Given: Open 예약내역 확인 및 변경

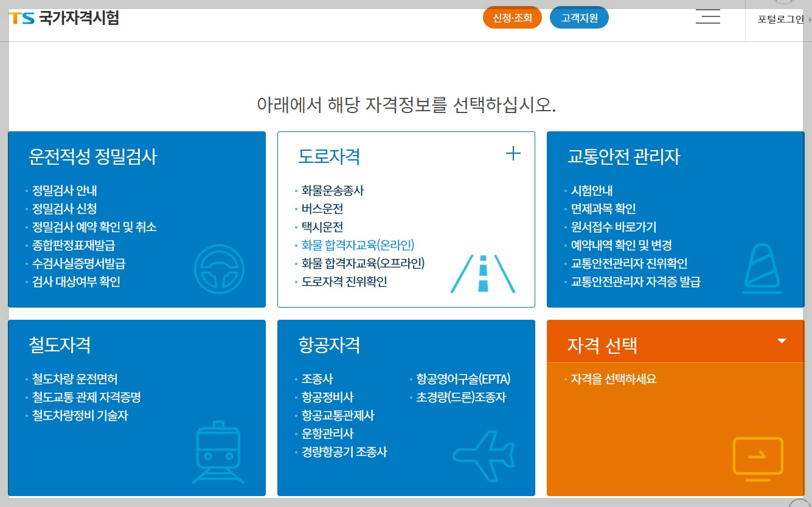Looking at the screenshot, I should tap(622, 246).
